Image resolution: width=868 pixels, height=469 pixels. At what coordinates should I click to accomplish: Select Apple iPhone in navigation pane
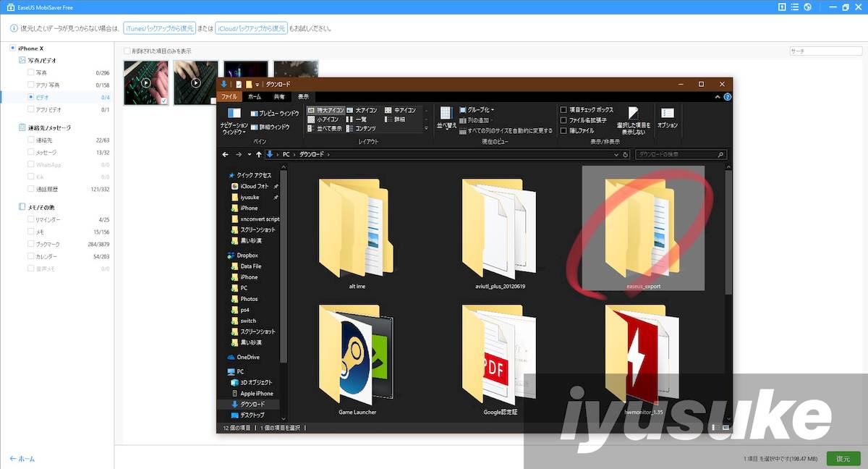coord(252,393)
